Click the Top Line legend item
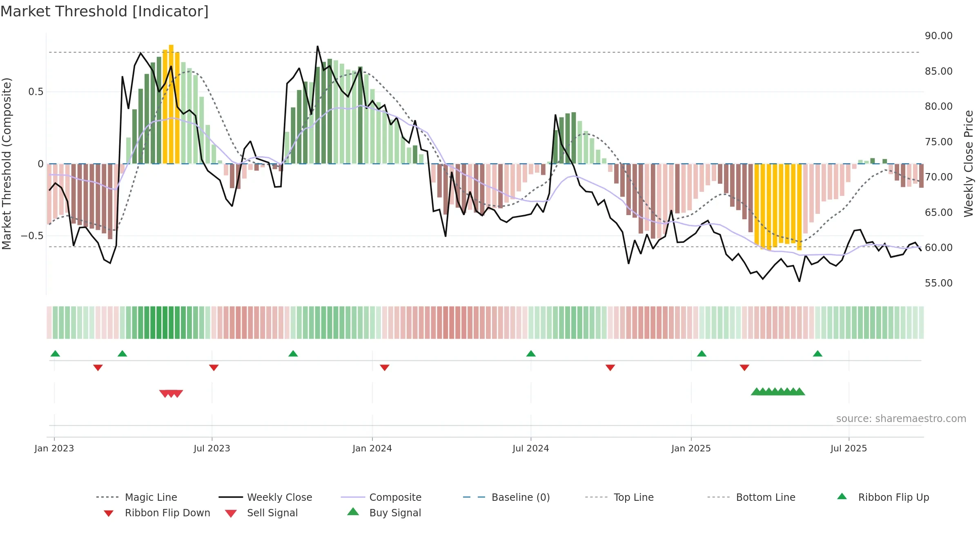Screen dimensions: 980x551 pos(619,497)
